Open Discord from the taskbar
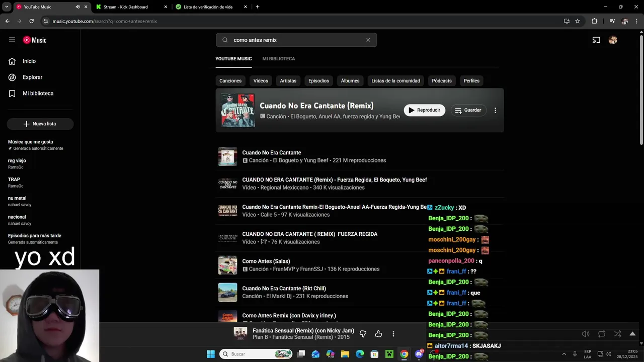 click(419, 354)
